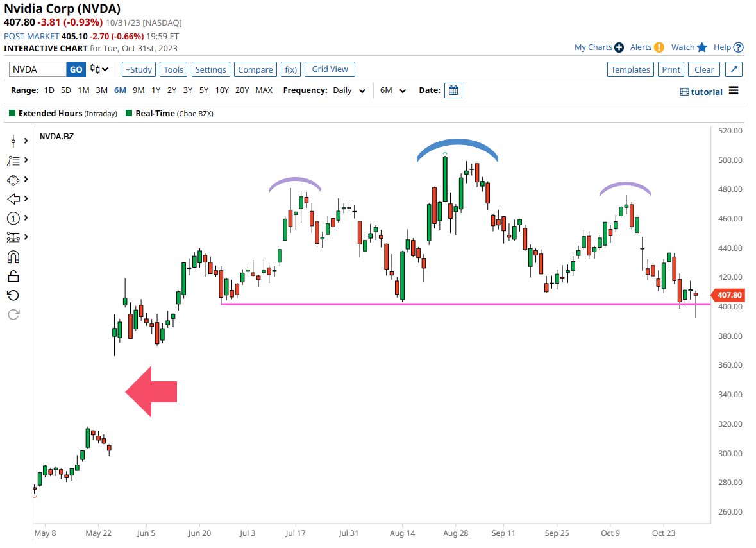Toggle the magnet snap tool
This screenshot has height=548, width=756.
13,257
